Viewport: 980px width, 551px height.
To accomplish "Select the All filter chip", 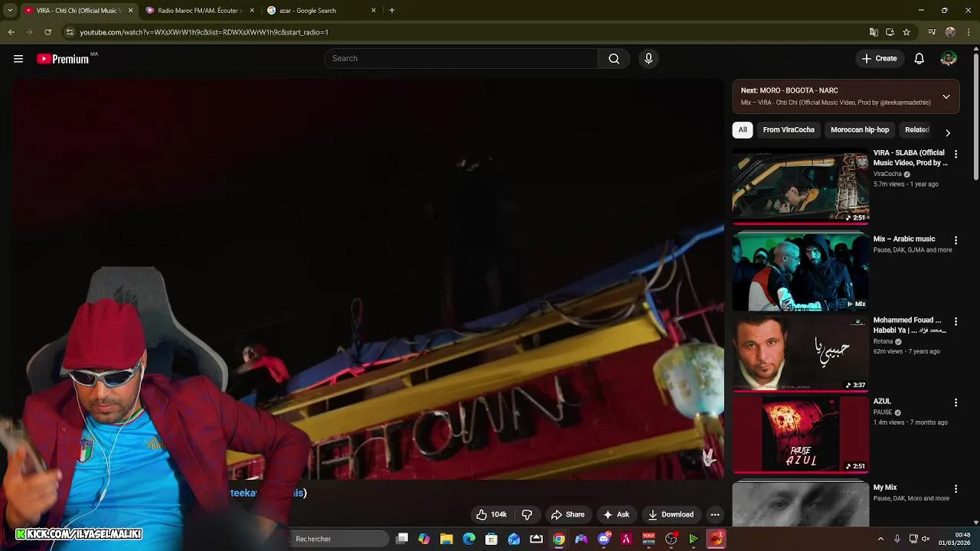I will pyautogui.click(x=743, y=130).
